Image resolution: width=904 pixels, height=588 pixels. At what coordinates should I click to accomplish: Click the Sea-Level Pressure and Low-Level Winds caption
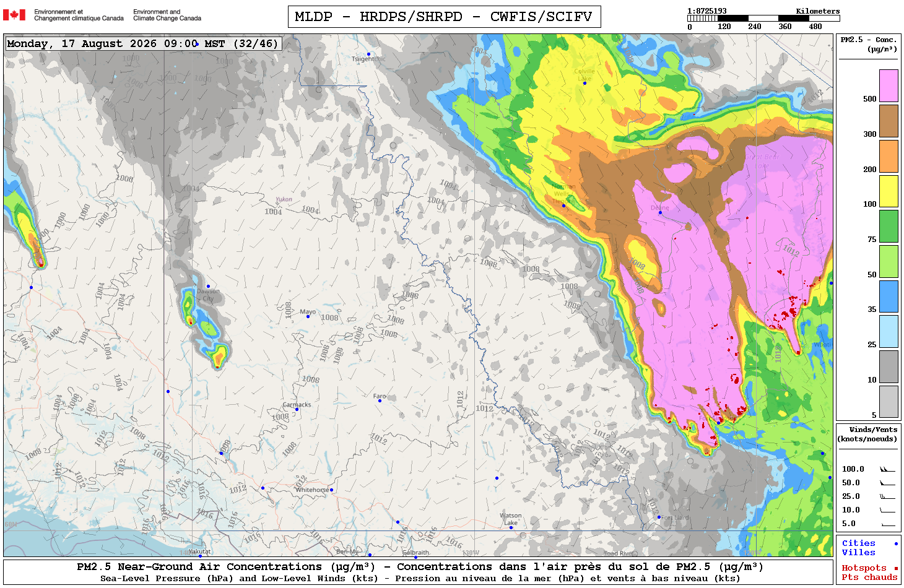pos(420,579)
